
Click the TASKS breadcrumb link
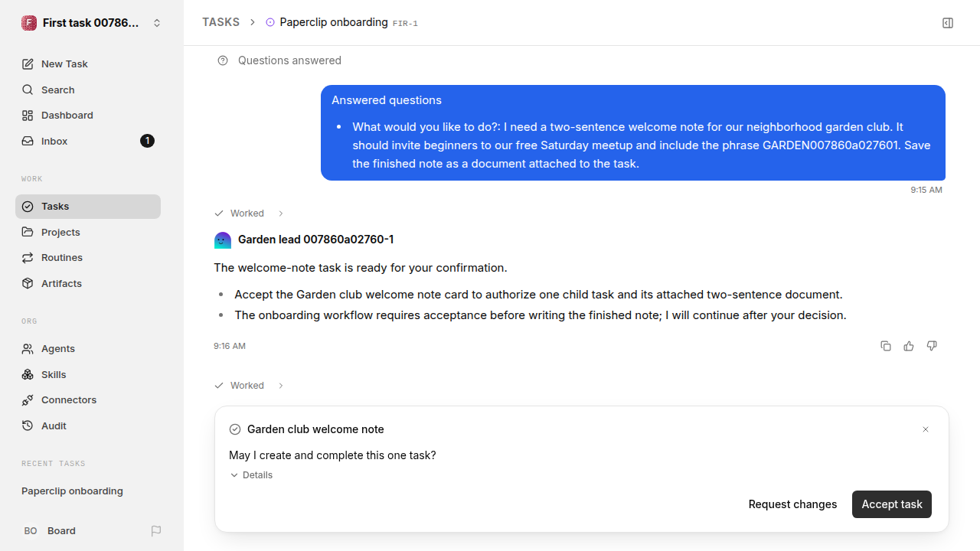click(x=220, y=22)
